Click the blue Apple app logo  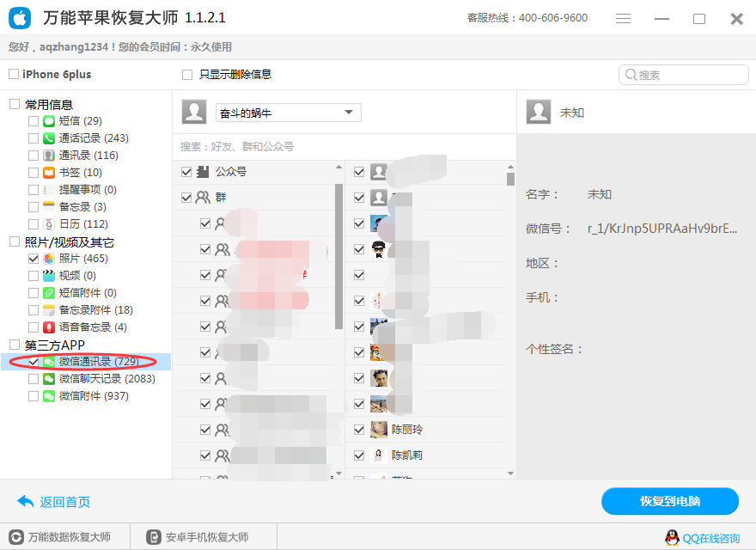[20, 18]
